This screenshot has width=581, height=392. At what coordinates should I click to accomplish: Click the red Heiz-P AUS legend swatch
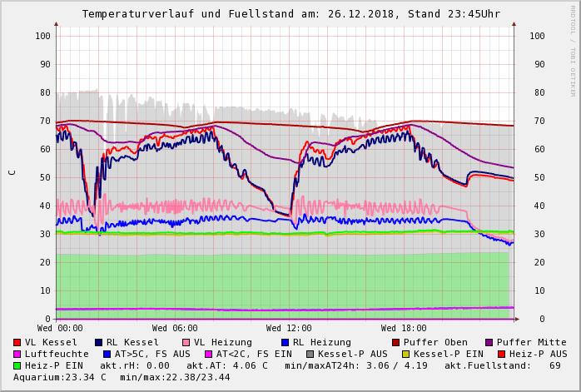click(501, 354)
